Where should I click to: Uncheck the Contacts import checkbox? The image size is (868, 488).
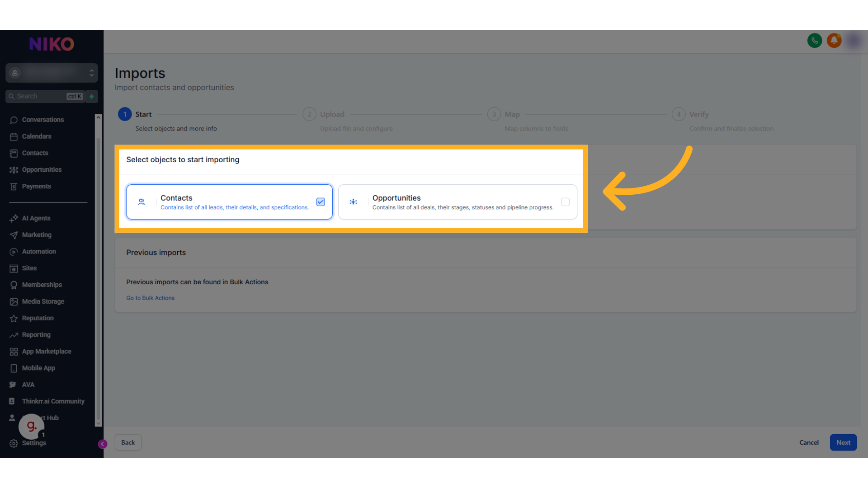coord(321,202)
